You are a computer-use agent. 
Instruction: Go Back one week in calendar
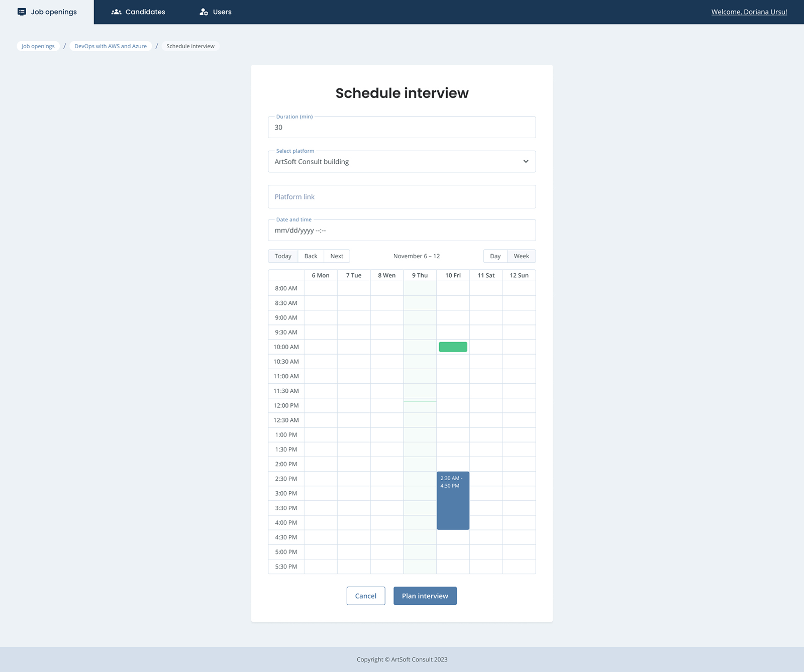pos(311,256)
